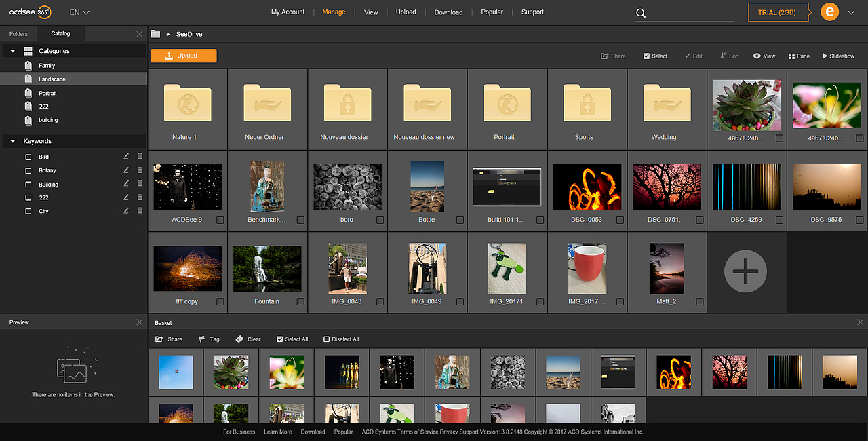The height and width of the screenshot is (441, 868).
Task: Check the Building keyword checkbox
Action: click(28, 185)
